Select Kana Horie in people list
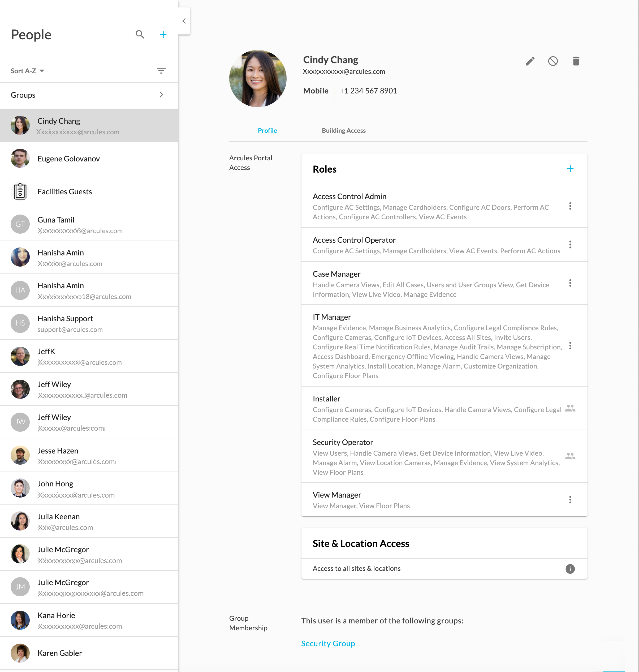 89,620
